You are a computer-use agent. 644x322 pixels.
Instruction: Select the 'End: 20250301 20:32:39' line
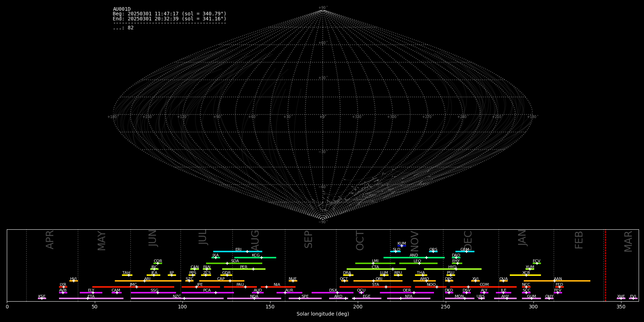click(x=170, y=19)
